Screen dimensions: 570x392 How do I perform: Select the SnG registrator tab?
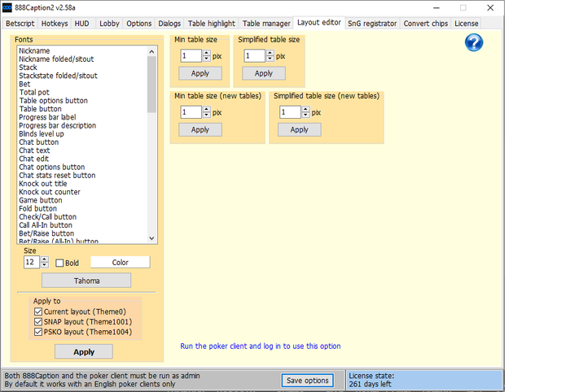372,24
